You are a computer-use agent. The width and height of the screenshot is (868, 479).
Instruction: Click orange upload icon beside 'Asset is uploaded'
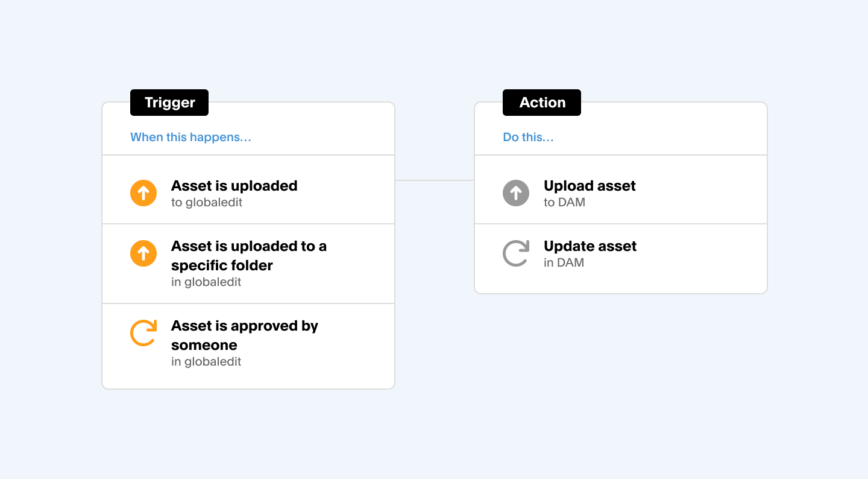(x=143, y=193)
